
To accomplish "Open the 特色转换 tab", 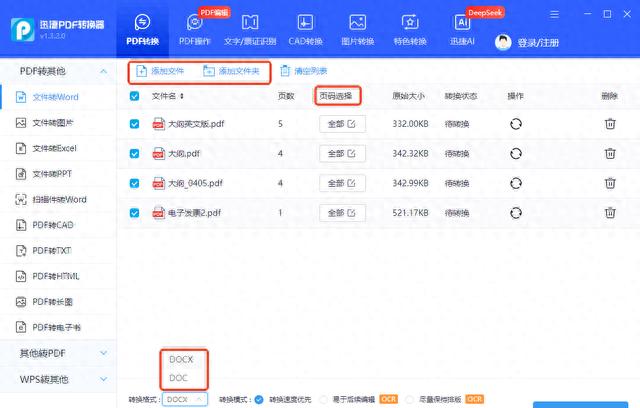I will [x=410, y=30].
